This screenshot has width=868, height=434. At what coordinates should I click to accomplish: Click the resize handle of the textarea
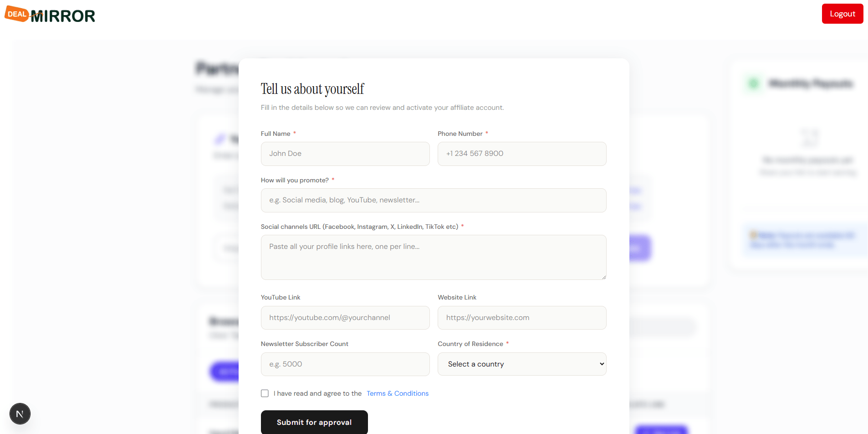click(x=604, y=277)
